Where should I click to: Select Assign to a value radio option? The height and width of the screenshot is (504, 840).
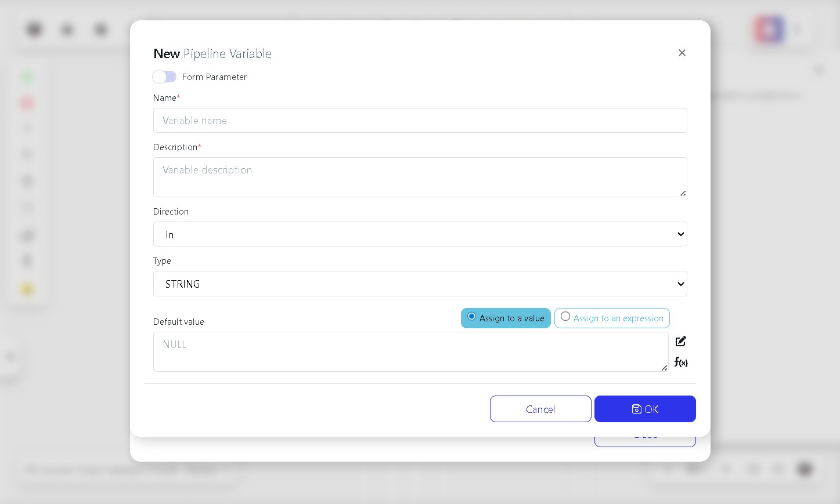(506, 318)
